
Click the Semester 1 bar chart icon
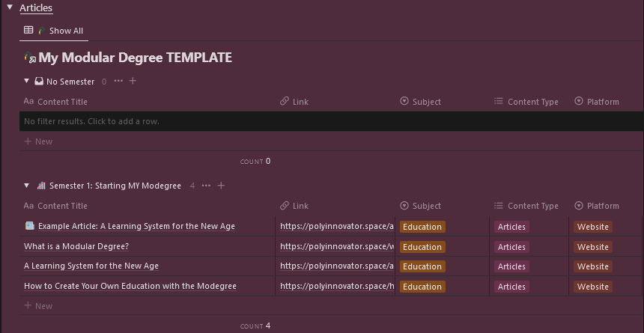[x=41, y=186]
